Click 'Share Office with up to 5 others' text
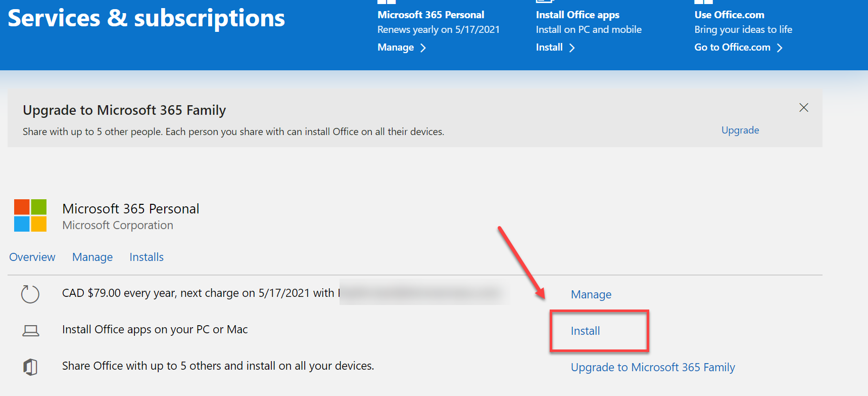 [x=218, y=366]
